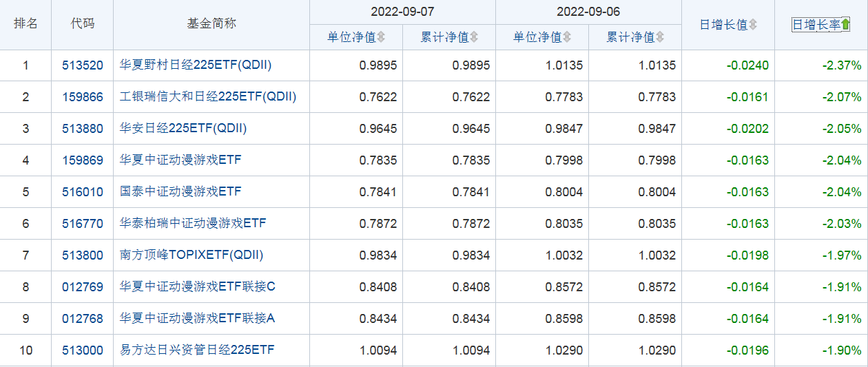The image size is (868, 367).
Task: Click the 排名 column header
Action: [x=25, y=23]
